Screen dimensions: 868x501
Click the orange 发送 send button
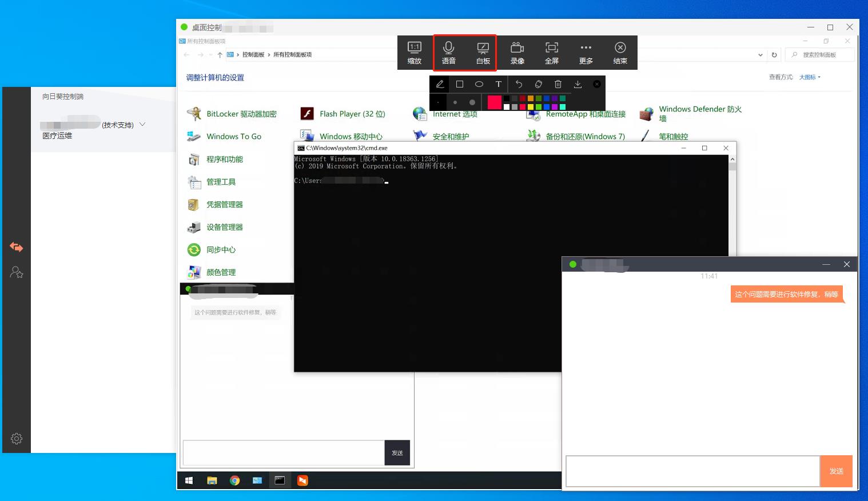click(x=836, y=471)
